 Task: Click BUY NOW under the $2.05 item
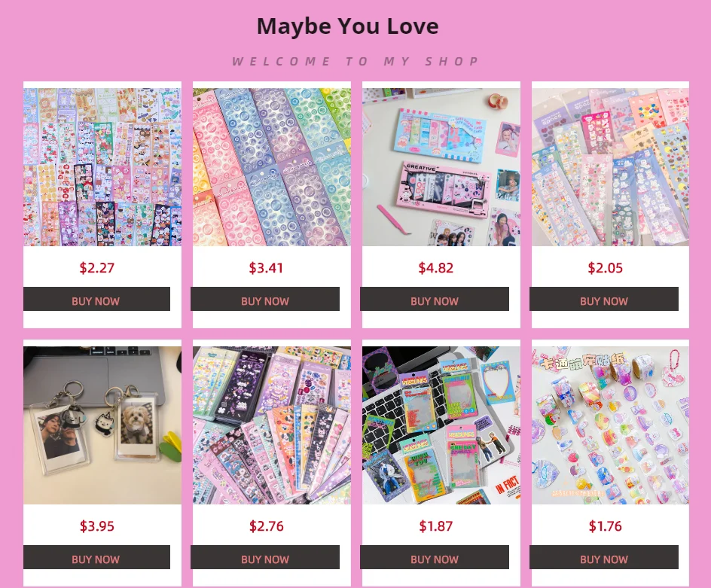604,299
